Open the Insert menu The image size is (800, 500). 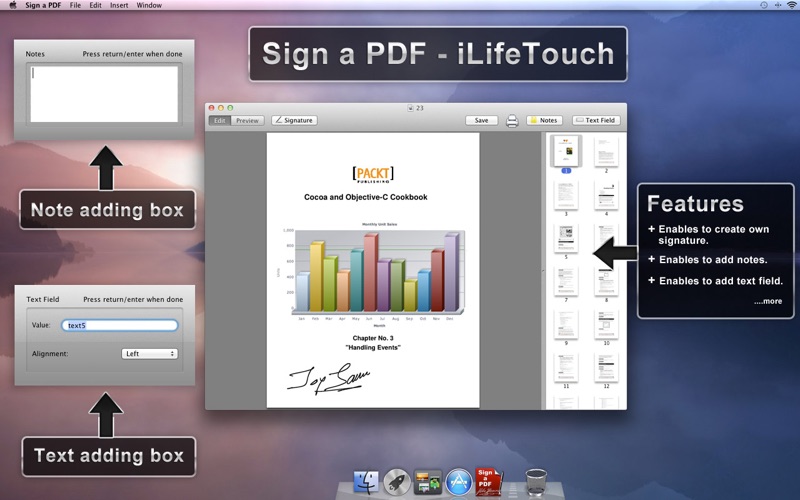pos(119,5)
